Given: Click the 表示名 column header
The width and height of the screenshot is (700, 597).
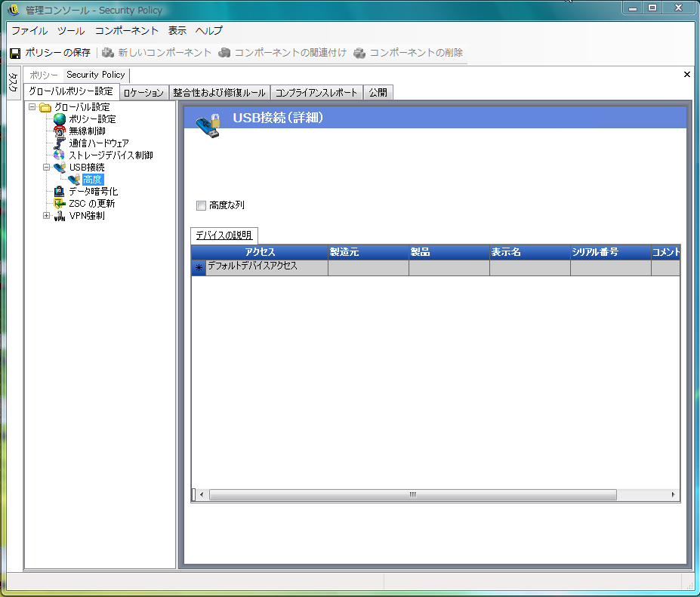Looking at the screenshot, I should click(530, 252).
